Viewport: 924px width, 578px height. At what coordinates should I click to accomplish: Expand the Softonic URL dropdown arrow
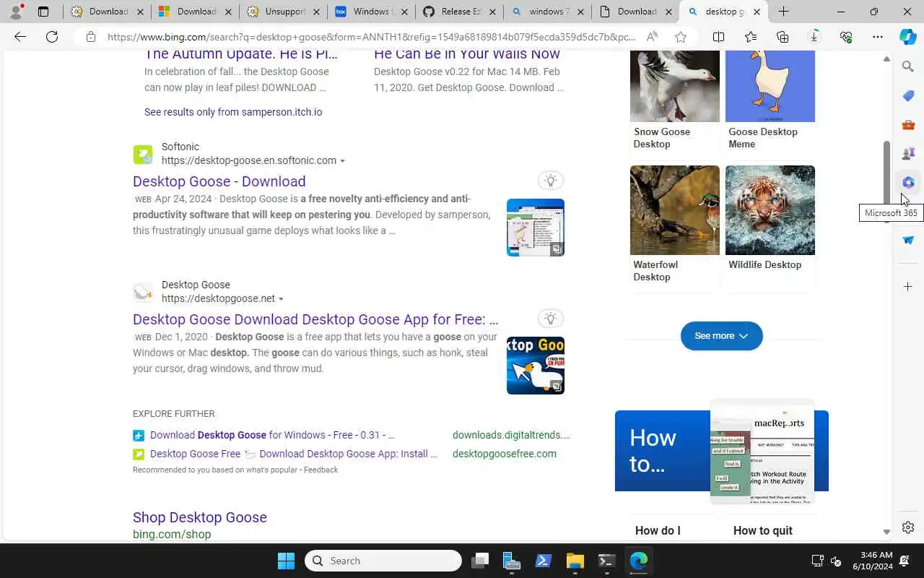click(343, 161)
